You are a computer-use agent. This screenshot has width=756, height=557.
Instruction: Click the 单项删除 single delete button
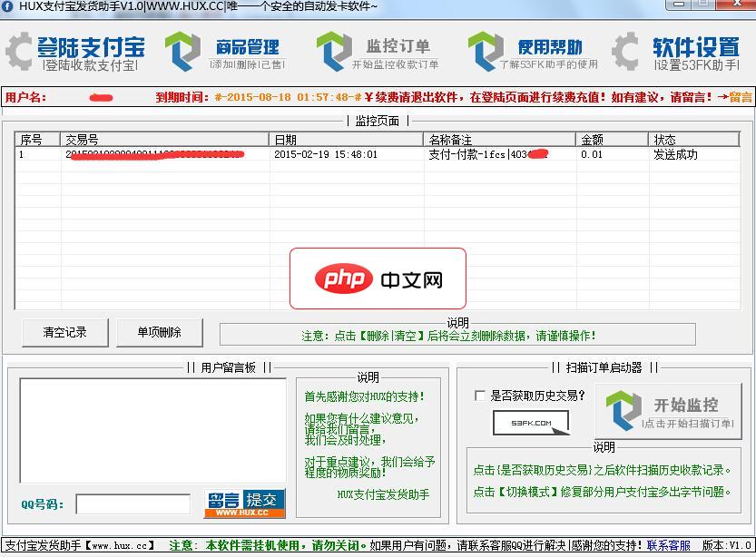pos(157,332)
